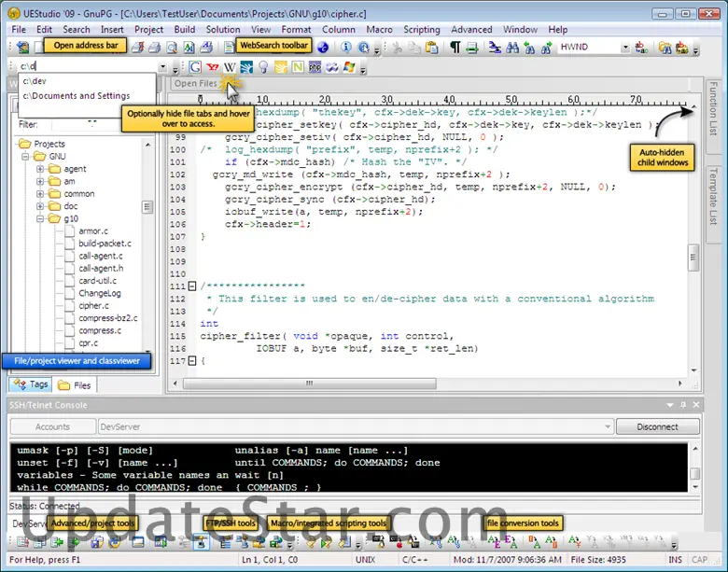Open the File menu
Image resolution: width=728 pixels, height=572 pixels.
pos(19,29)
